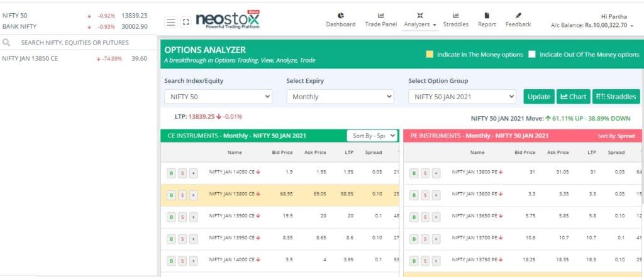Buy NIFTY JAN 13700 PE
The height and width of the screenshot is (277, 644).
pos(414,239)
